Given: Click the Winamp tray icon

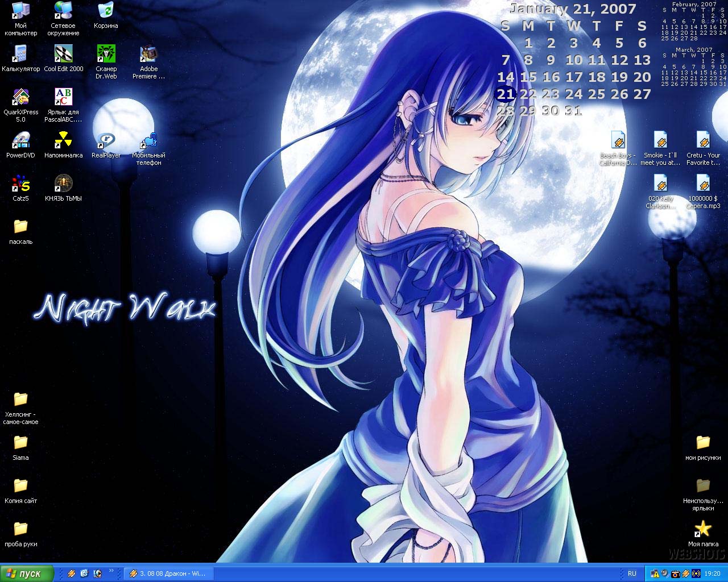Looking at the screenshot, I should point(685,574).
